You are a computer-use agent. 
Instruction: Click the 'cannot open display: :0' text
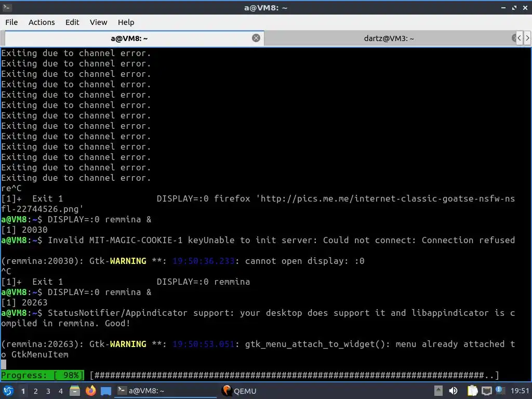(x=304, y=261)
